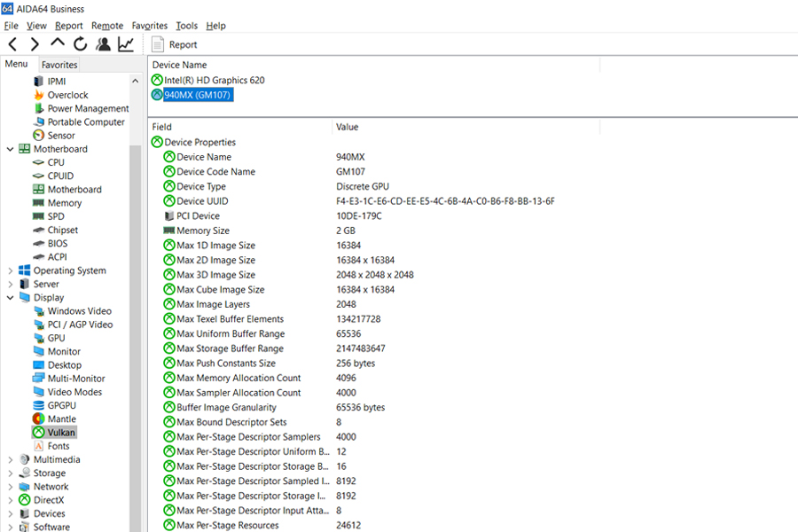Select Portable Computer entry
798x532 pixels.
click(85, 122)
